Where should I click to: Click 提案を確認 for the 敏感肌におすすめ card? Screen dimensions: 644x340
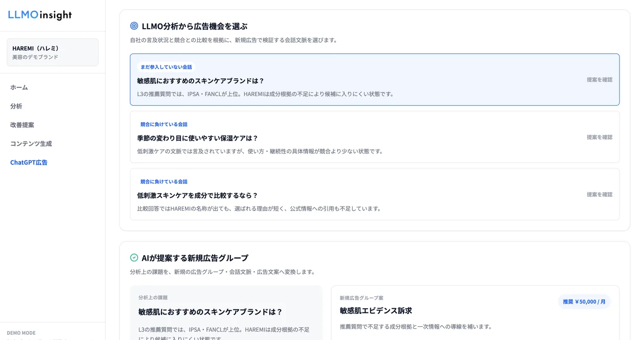click(x=600, y=80)
